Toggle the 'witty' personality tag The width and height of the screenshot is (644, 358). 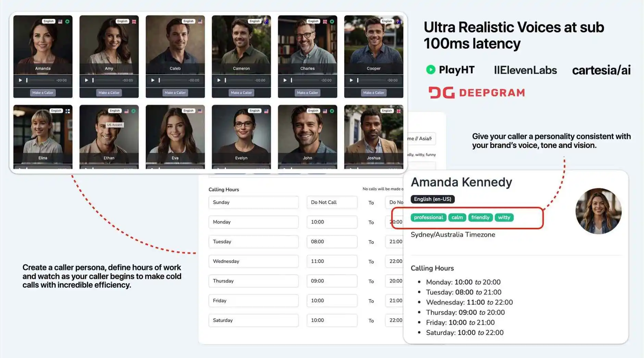[504, 217]
